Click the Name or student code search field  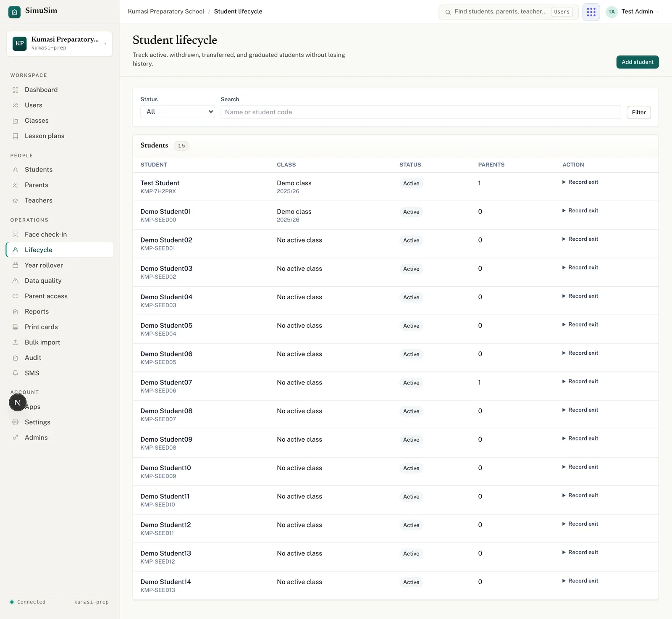pyautogui.click(x=420, y=112)
